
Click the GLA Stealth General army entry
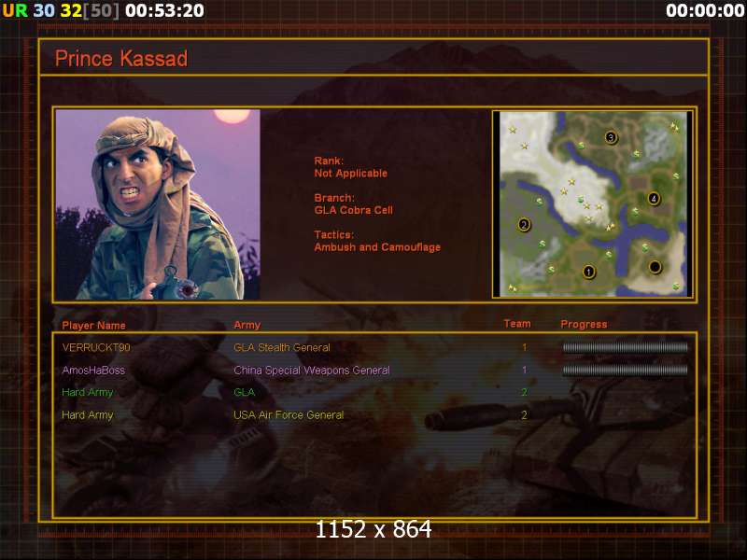tap(282, 347)
